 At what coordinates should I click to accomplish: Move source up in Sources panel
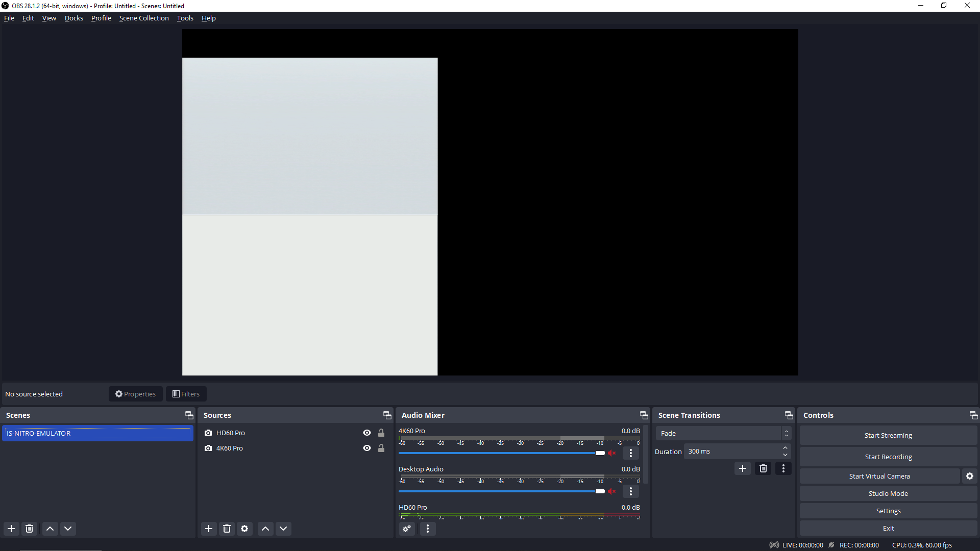pyautogui.click(x=265, y=529)
